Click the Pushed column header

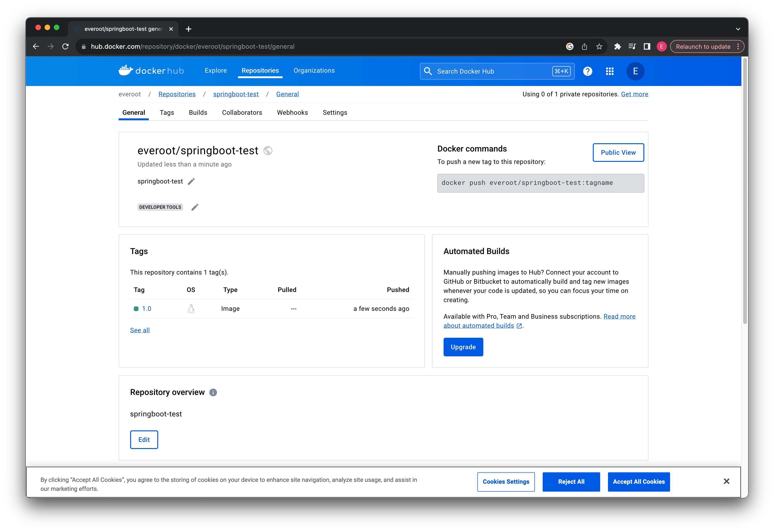pos(398,290)
